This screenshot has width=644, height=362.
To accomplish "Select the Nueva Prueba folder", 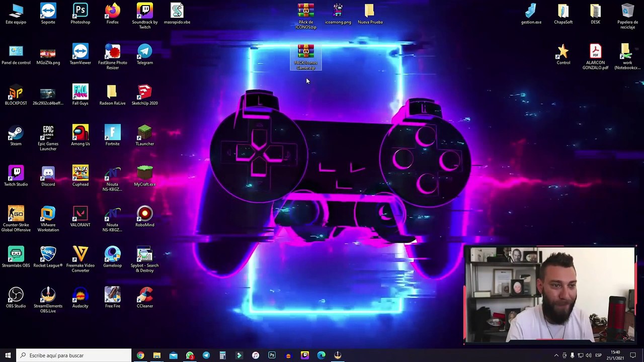I will [370, 14].
